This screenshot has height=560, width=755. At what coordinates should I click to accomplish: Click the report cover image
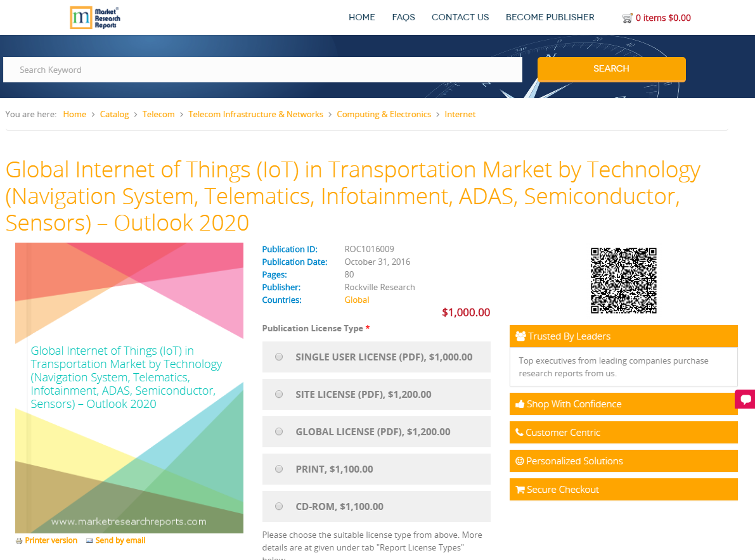pyautogui.click(x=129, y=388)
